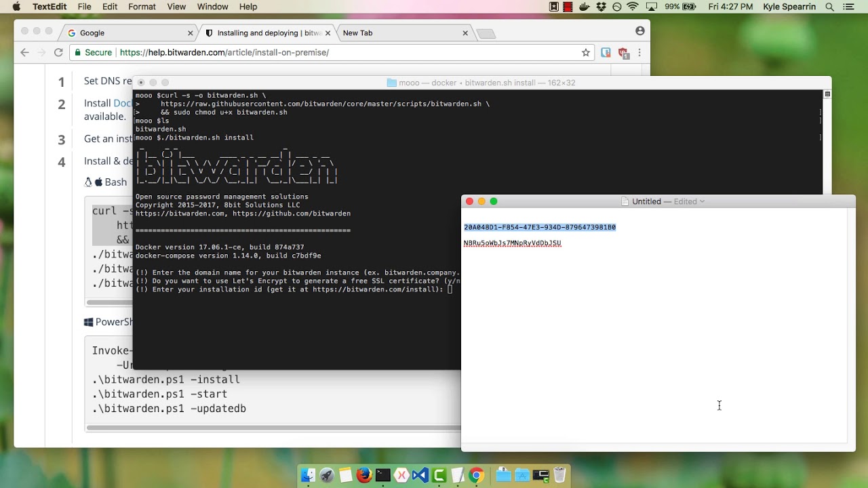Click the Fri 4:27 PM clock
868x488 pixels.
click(x=730, y=7)
